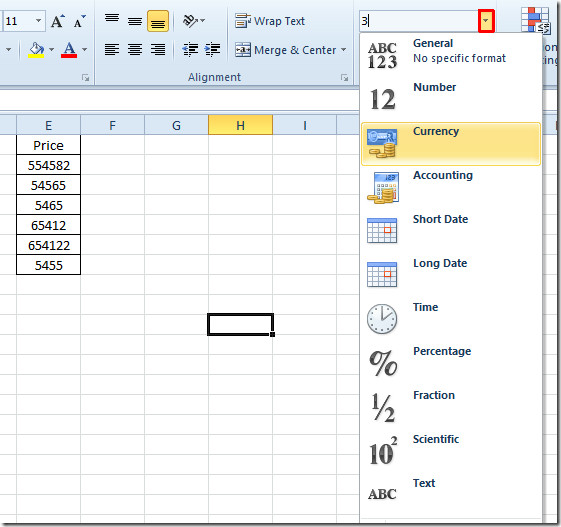
Task: Choose the Text format
Action: [x=451, y=496]
